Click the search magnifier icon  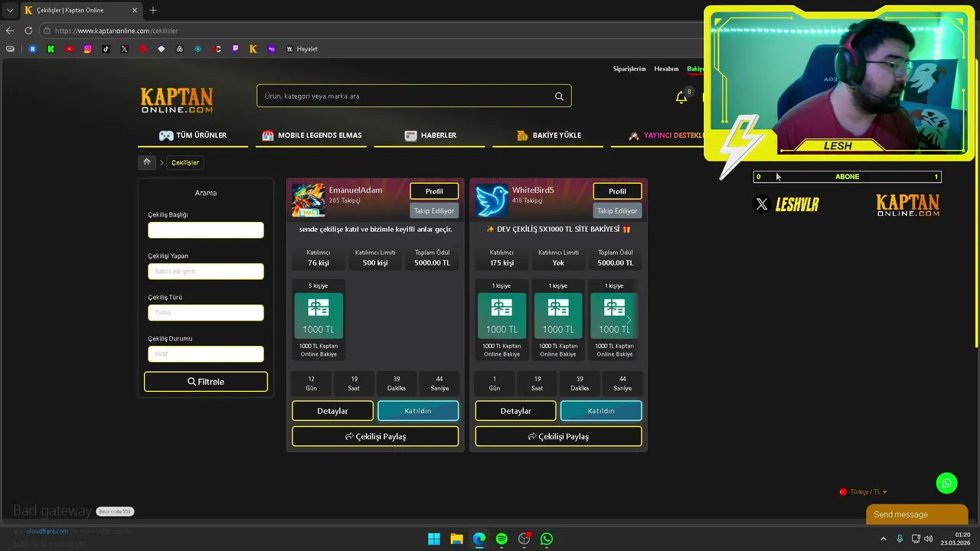559,96
